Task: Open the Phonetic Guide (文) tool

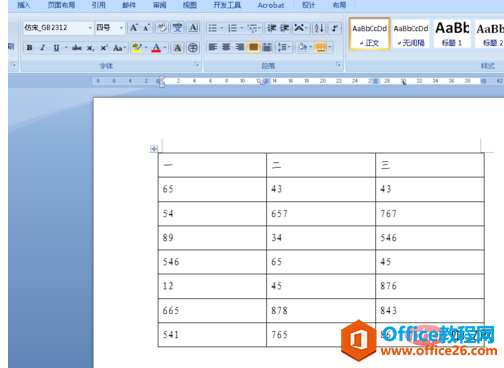Action: tap(177, 28)
